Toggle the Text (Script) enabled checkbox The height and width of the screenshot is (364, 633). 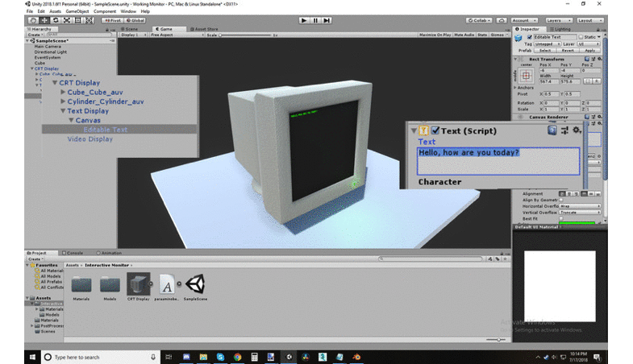point(435,130)
